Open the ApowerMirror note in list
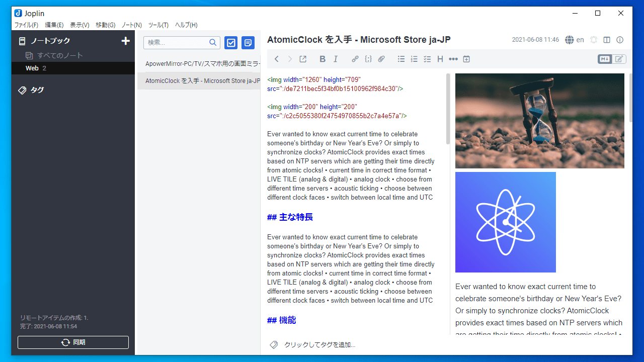The image size is (644, 362). point(199,64)
